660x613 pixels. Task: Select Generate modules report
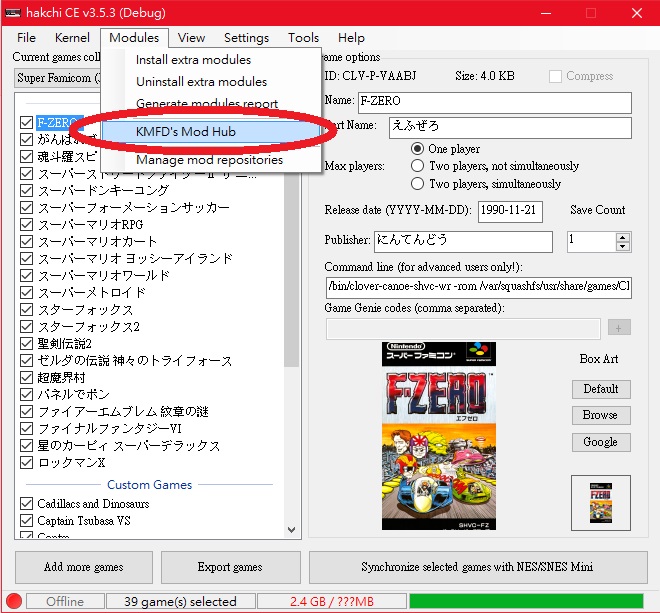[x=207, y=103]
